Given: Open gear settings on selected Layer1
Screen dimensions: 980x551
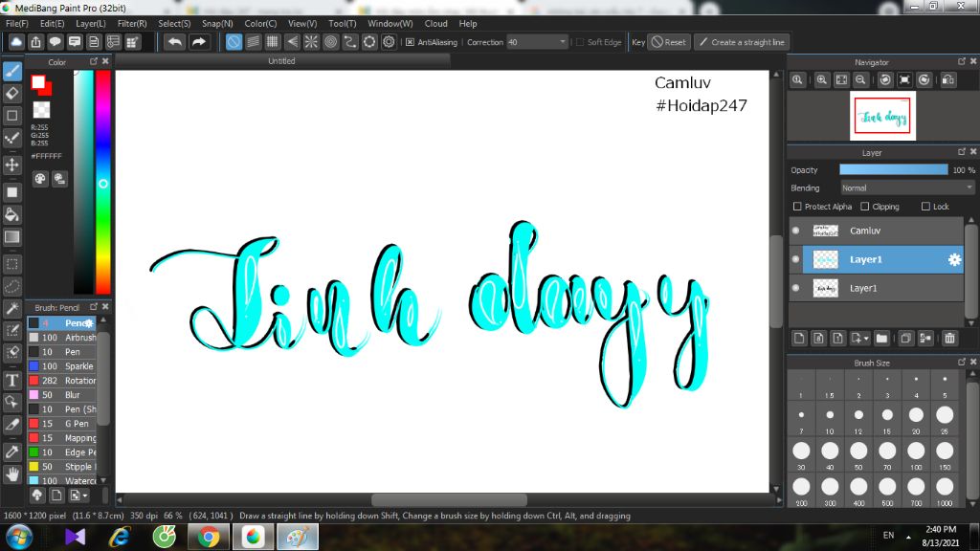Looking at the screenshot, I should pyautogui.click(x=954, y=259).
